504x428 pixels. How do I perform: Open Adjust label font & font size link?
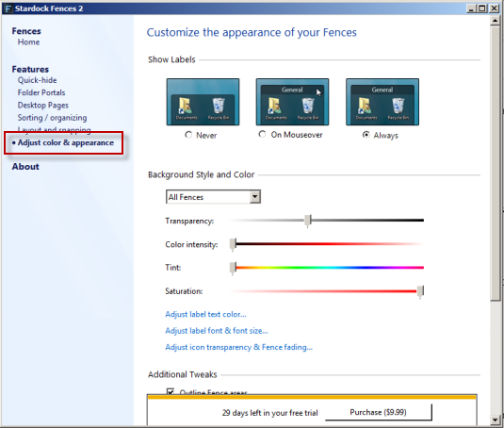click(217, 331)
